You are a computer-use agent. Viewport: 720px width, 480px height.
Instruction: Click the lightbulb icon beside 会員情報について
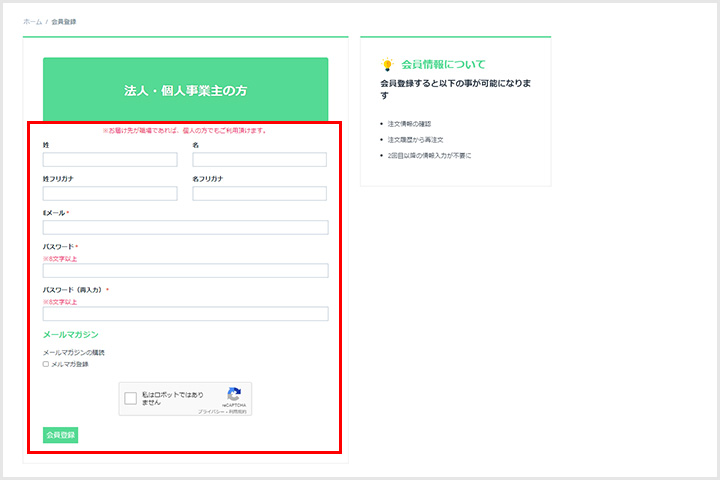[x=387, y=64]
